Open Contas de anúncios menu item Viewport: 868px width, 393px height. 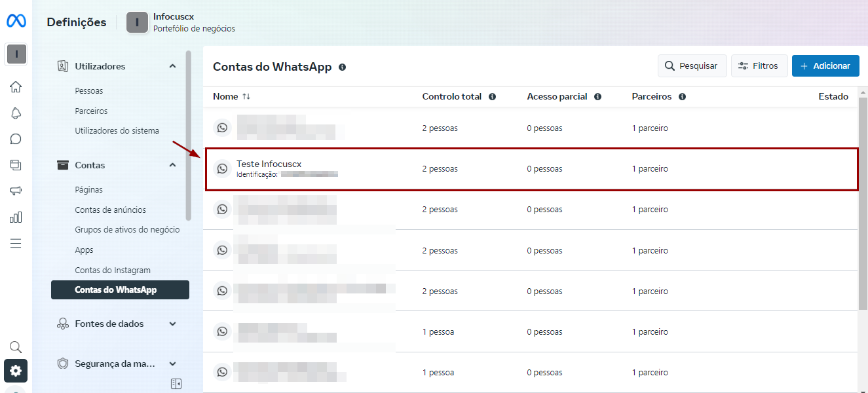pyautogui.click(x=110, y=210)
